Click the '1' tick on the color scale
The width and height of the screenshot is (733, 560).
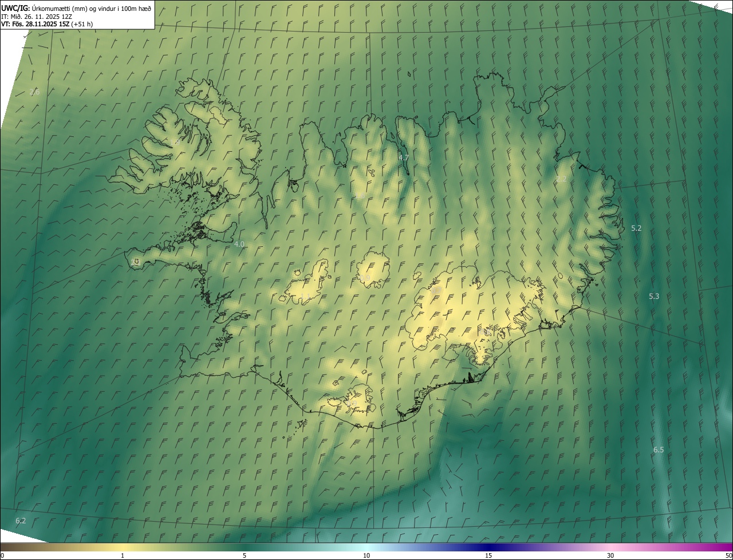123,555
